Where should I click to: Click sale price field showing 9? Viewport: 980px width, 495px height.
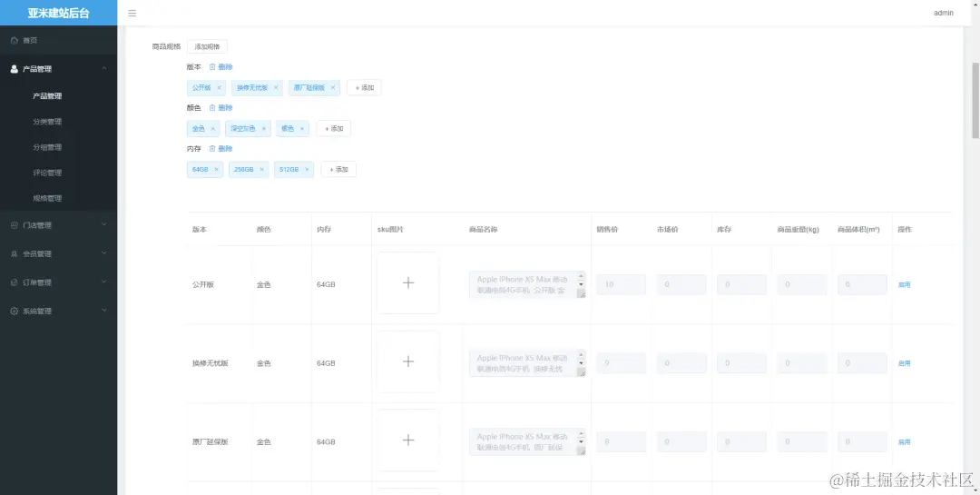622,363
